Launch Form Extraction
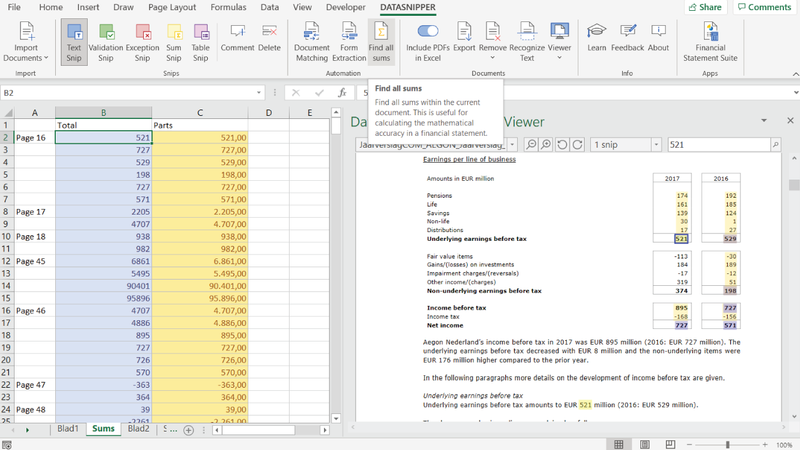Viewport: 800px width, 450px height. pos(349,40)
